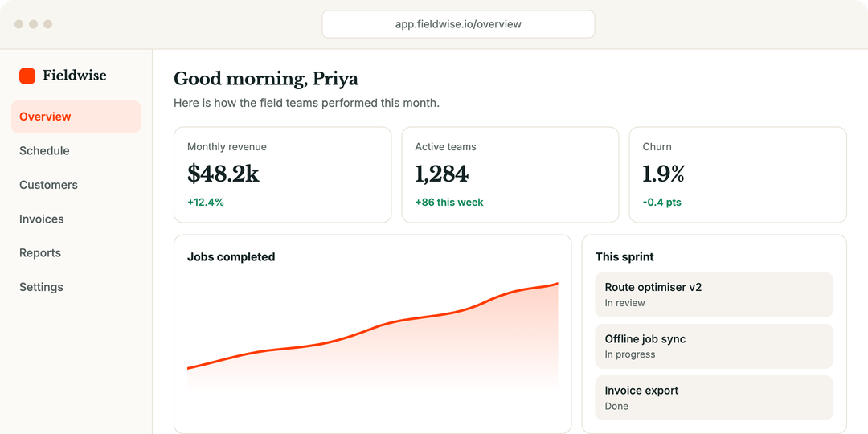Select the Offline job sync sprint item
This screenshot has height=434, width=868.
(x=714, y=346)
